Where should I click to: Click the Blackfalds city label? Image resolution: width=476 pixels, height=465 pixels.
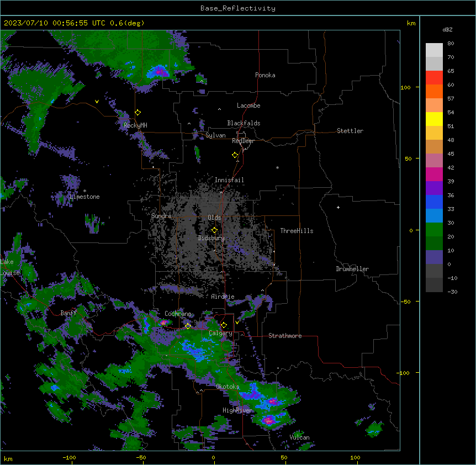[244, 123]
